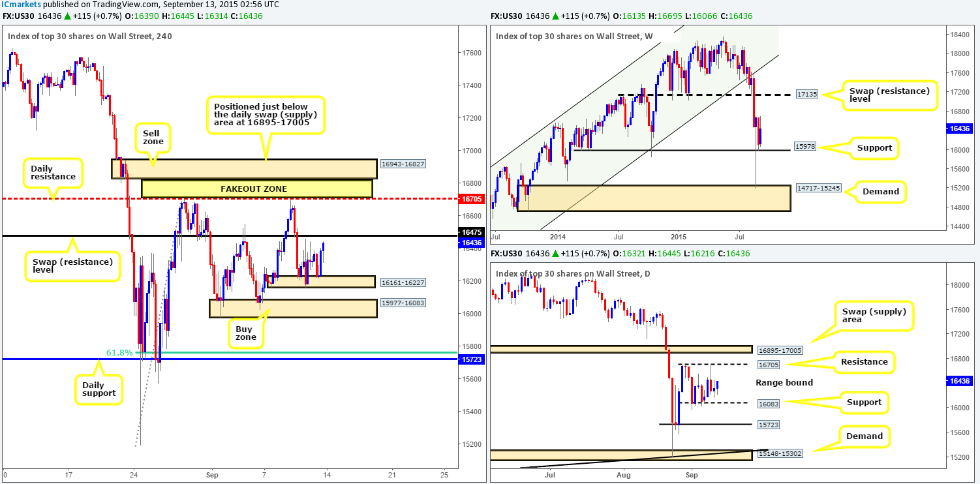Select the daily chart 'Resistance' callout
This screenshot has height=484, width=980.
tap(865, 362)
